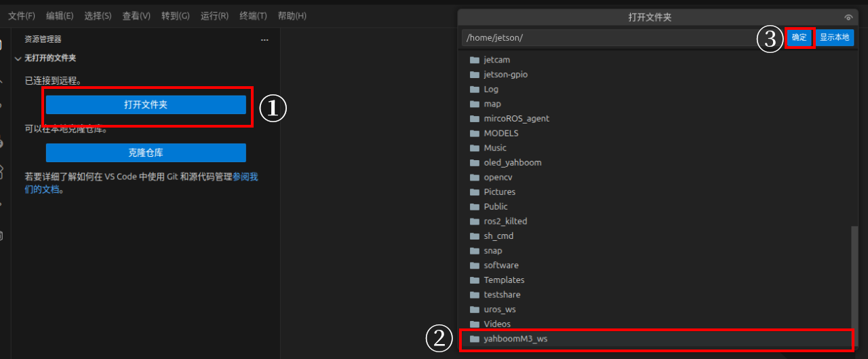
Task: Select the yahboomM3_ws folder entry
Action: pyautogui.click(x=515, y=339)
